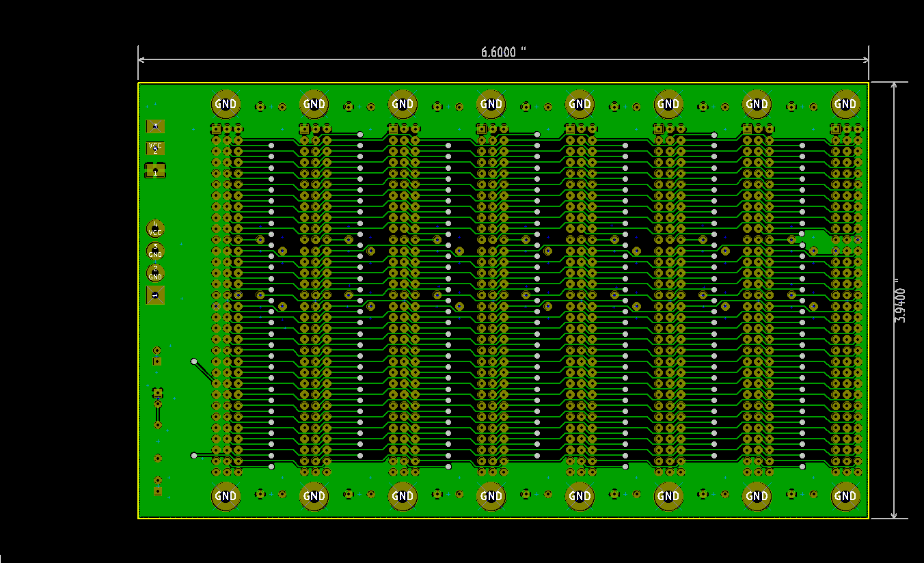Select the round GND pad numbered 2

pyautogui.click(x=155, y=273)
